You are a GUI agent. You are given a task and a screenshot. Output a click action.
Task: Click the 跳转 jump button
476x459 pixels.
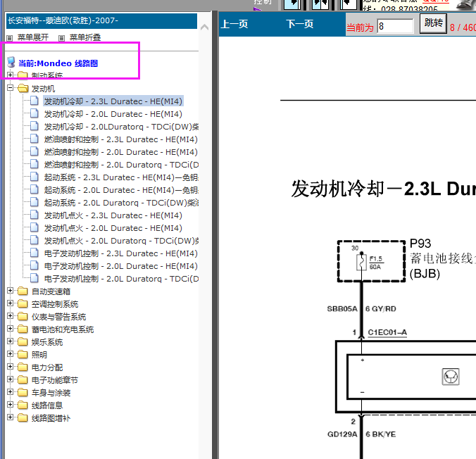click(x=433, y=23)
